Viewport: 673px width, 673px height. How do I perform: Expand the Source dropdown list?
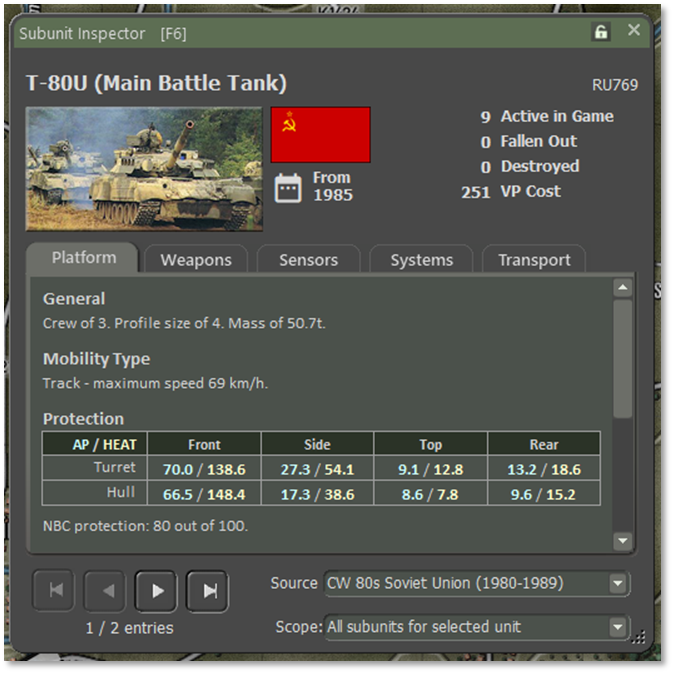pos(617,583)
